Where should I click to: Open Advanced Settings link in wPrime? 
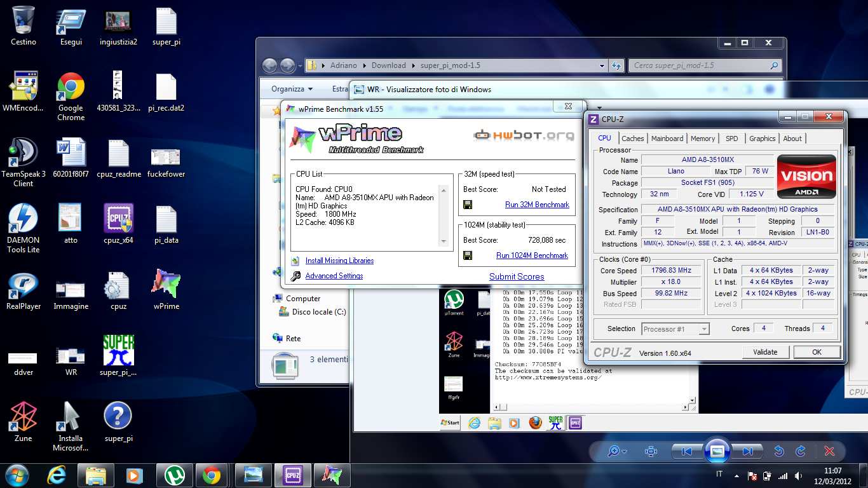pyautogui.click(x=334, y=276)
